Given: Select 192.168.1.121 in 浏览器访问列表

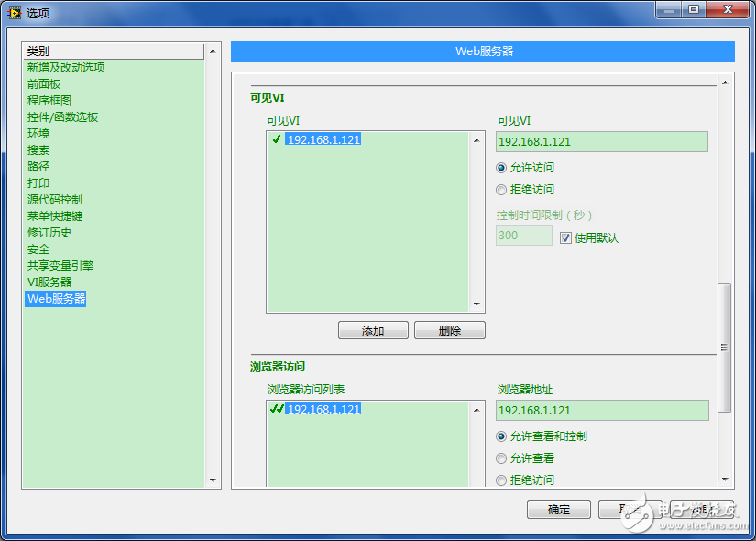Looking at the screenshot, I should click(323, 409).
